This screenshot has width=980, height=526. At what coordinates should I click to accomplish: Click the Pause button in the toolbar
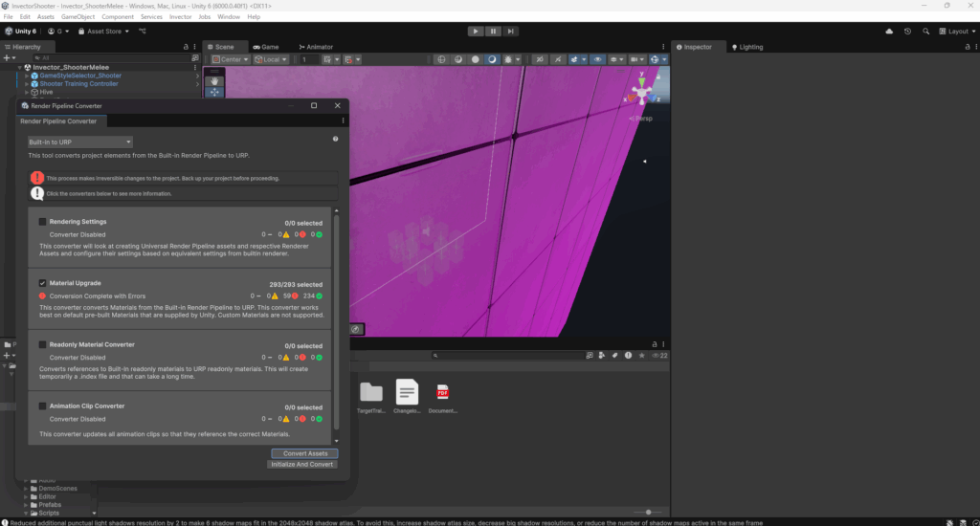(x=494, y=31)
